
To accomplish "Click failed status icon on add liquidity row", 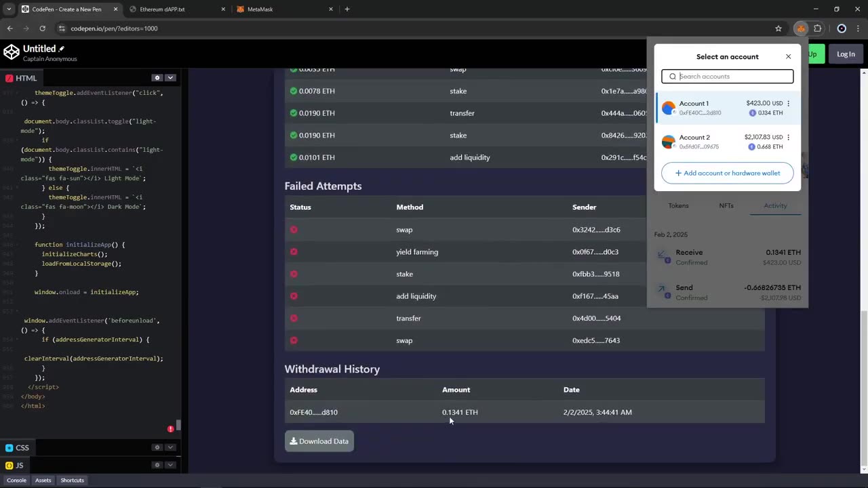I will (294, 296).
